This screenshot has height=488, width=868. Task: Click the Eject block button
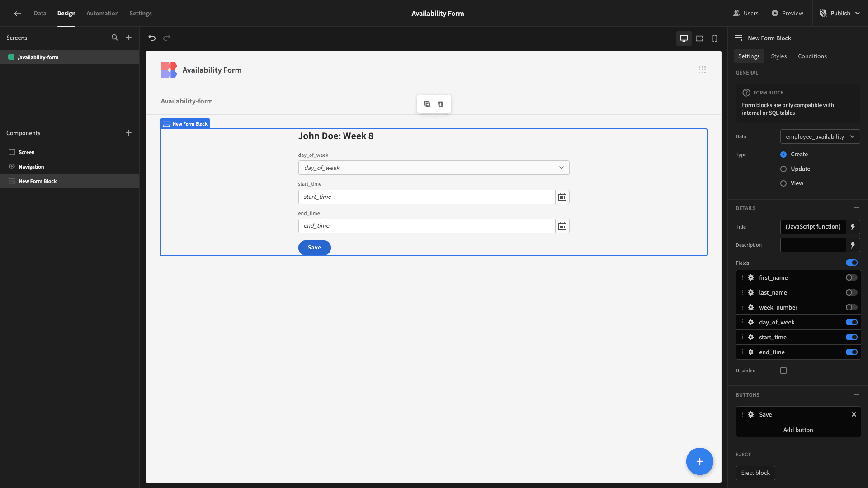click(x=755, y=473)
